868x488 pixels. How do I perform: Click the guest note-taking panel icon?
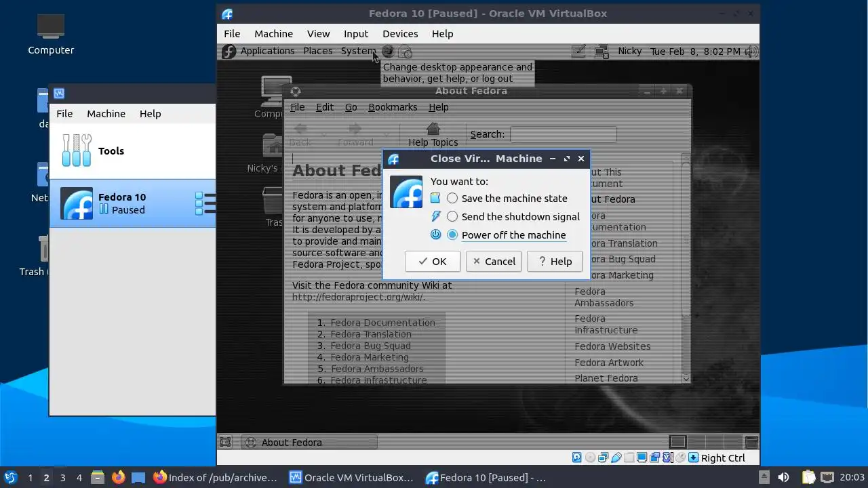[578, 52]
